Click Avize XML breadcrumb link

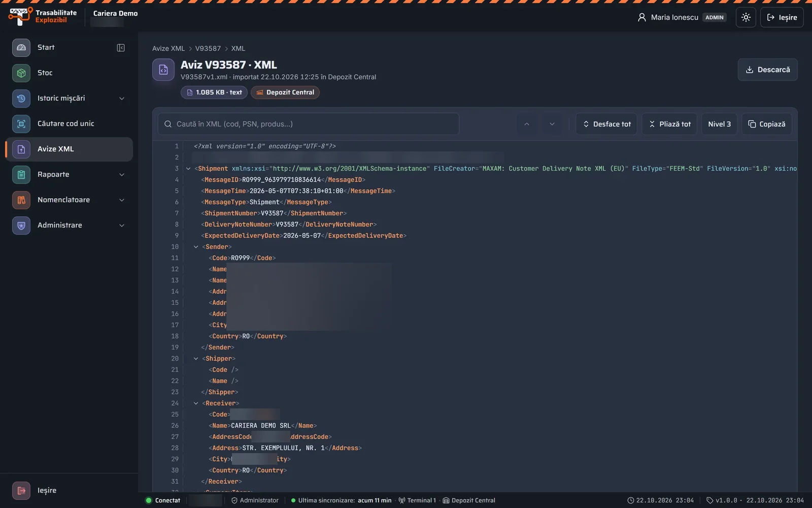tap(168, 49)
